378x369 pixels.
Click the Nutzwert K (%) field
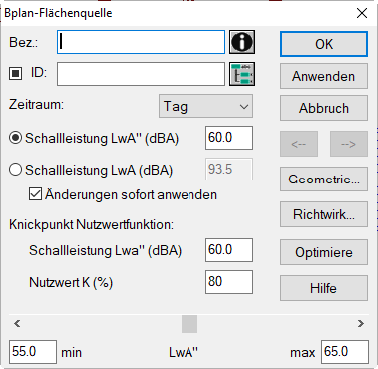click(229, 282)
